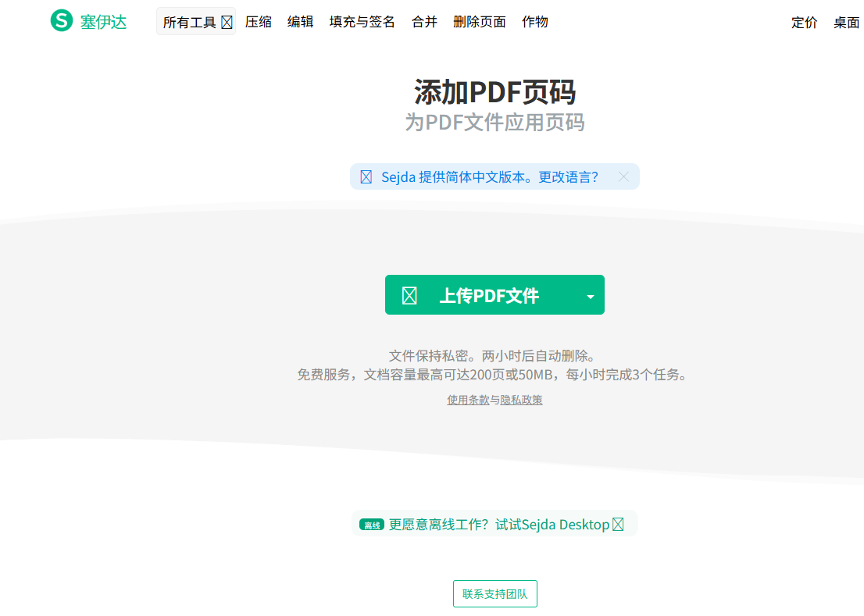Click the language icon in the blue banner
The height and width of the screenshot is (616, 864).
click(366, 177)
